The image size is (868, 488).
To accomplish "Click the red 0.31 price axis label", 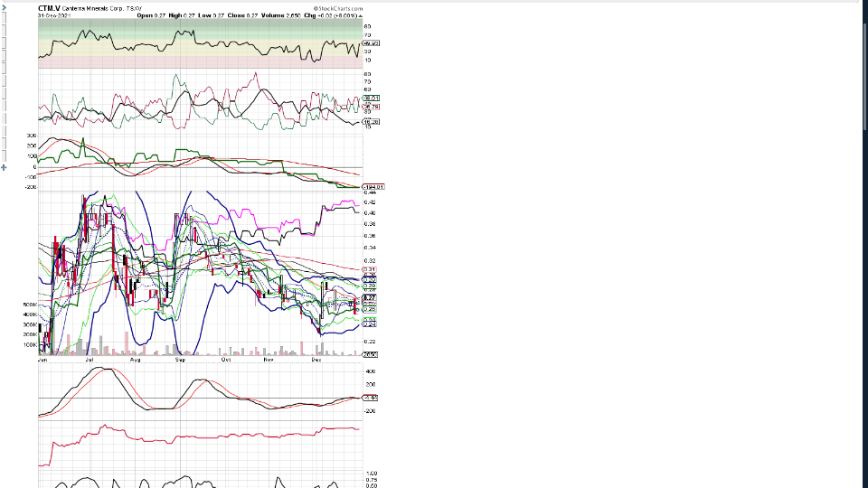I will coord(370,269).
